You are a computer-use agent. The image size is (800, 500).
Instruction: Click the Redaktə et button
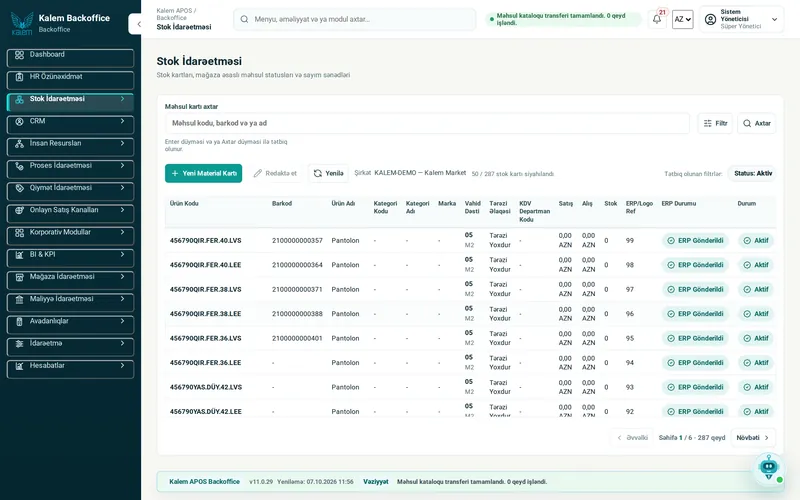coord(276,173)
